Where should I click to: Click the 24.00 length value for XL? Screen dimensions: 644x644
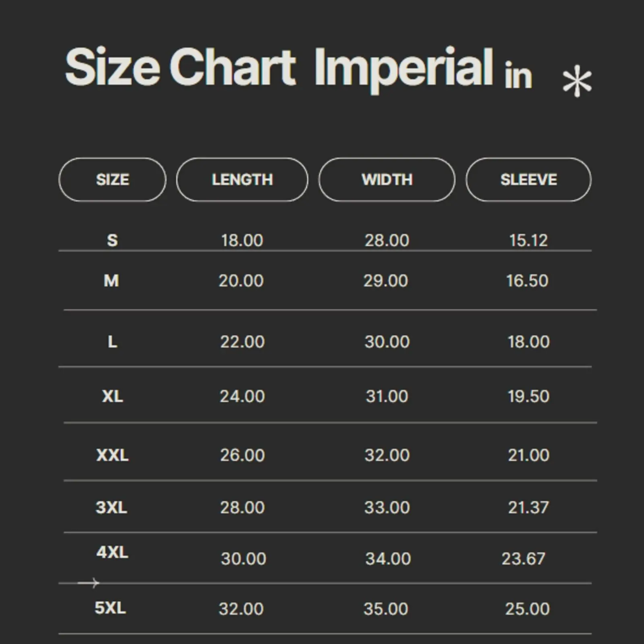[242, 396]
